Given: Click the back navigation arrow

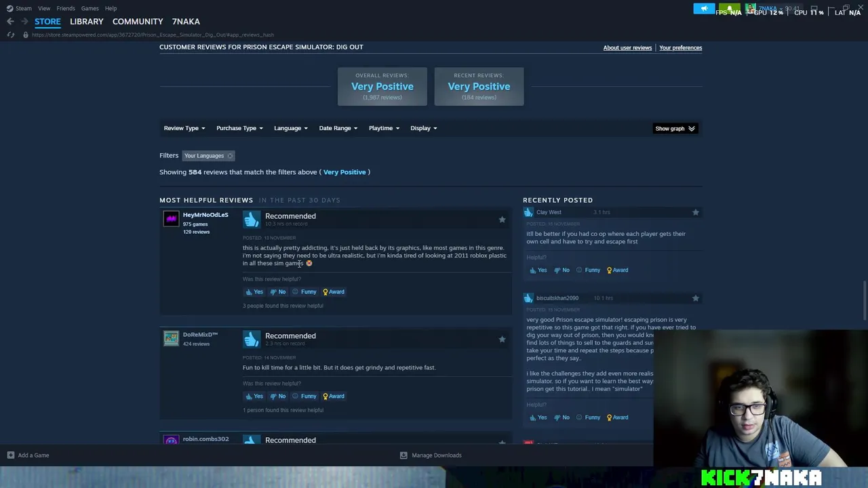Looking at the screenshot, I should click(10, 22).
